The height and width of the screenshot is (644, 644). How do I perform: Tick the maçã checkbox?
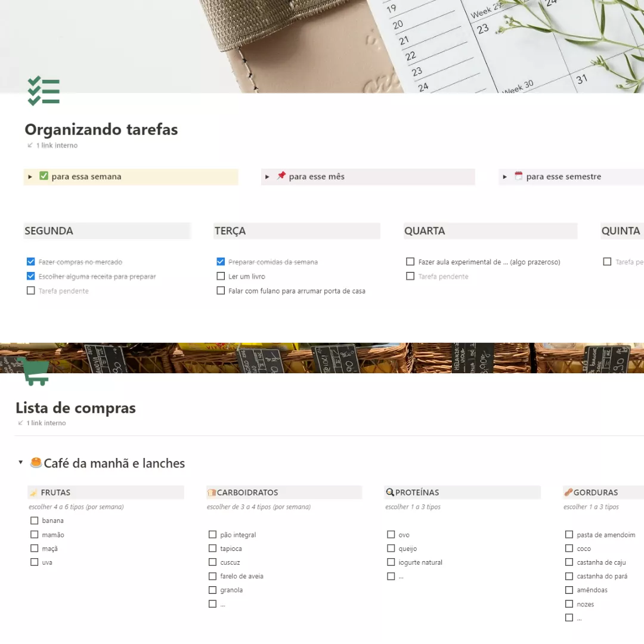point(34,549)
